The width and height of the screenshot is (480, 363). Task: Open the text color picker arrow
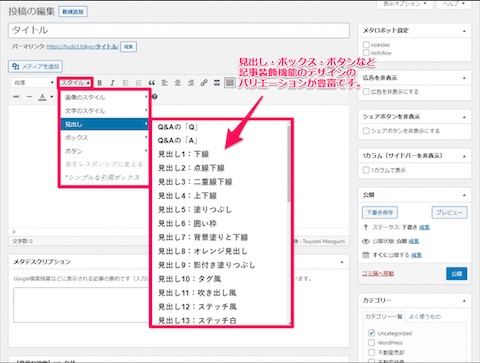click(x=52, y=97)
